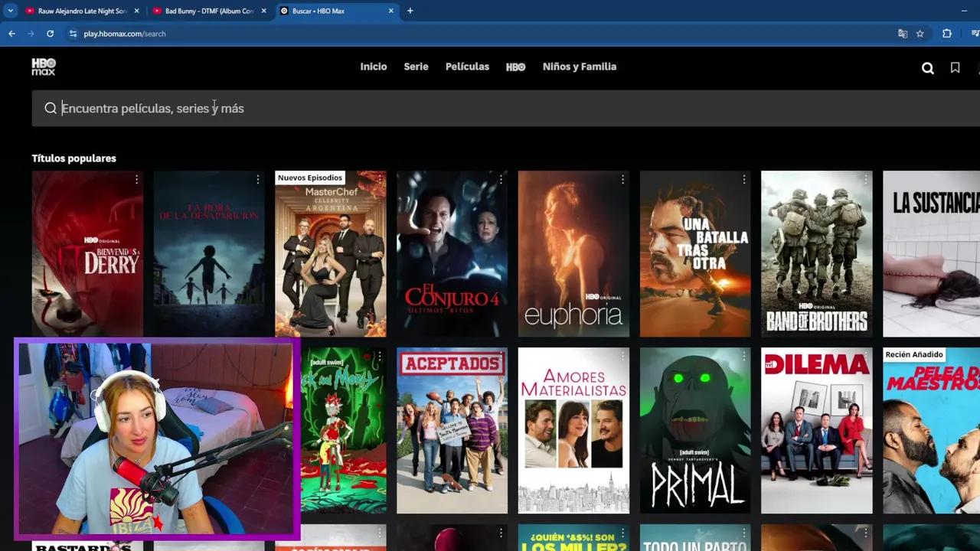This screenshot has width=980, height=551.
Task: Open options menu on Band of Brothers
Action: [x=865, y=179]
